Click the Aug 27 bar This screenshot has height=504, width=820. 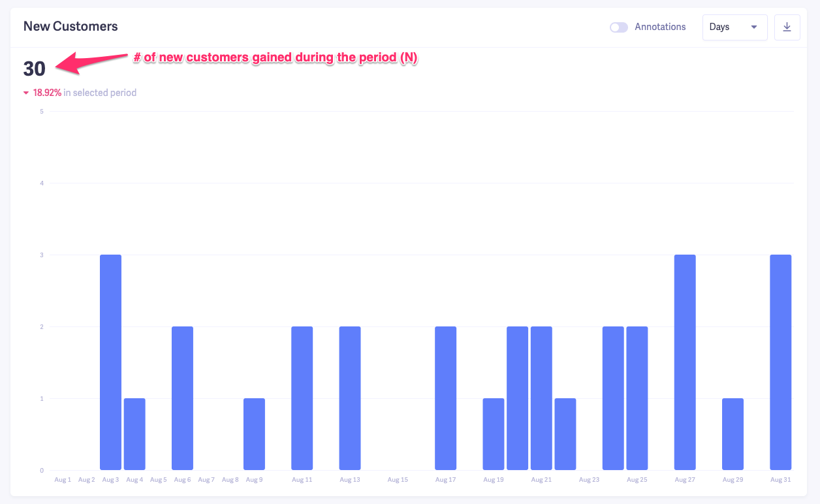click(685, 362)
